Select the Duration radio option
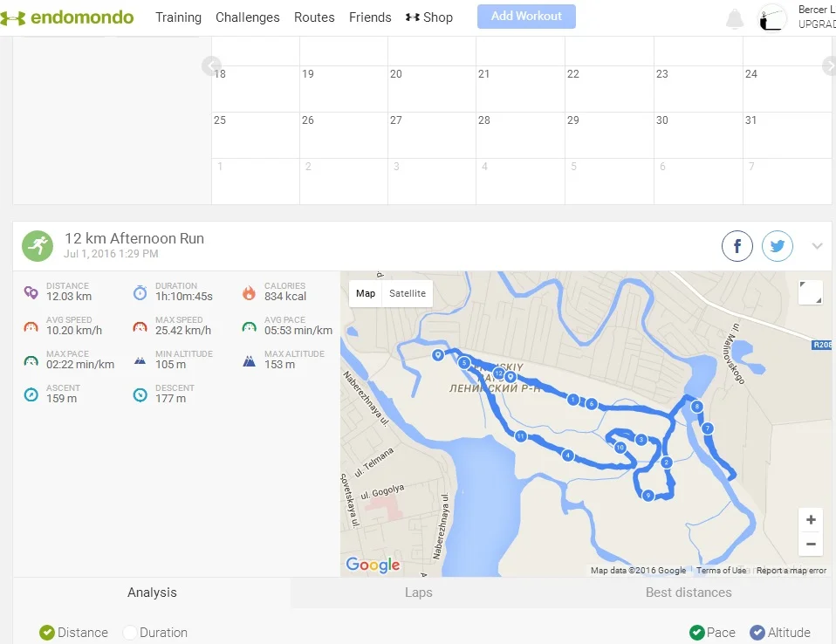This screenshot has height=644, width=836. coord(130,633)
